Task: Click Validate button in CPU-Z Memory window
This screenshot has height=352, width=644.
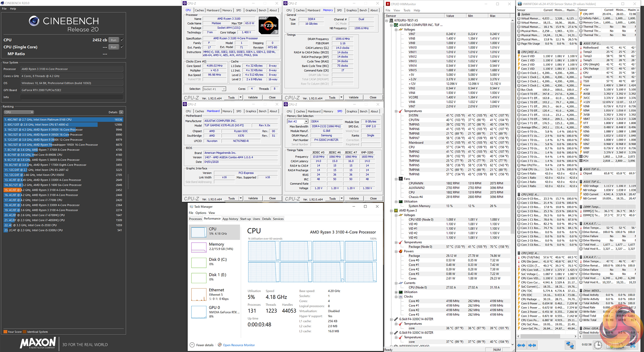Action: [353, 97]
